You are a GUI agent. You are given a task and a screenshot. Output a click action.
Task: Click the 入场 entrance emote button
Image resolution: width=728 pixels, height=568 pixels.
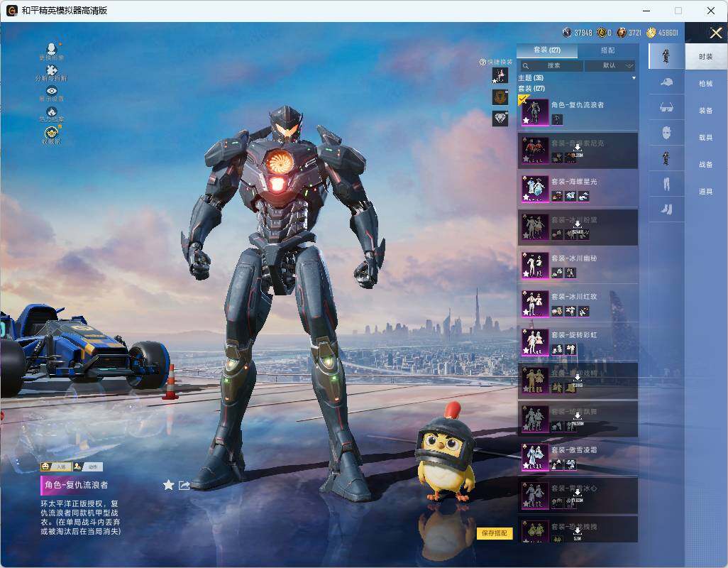click(x=56, y=466)
